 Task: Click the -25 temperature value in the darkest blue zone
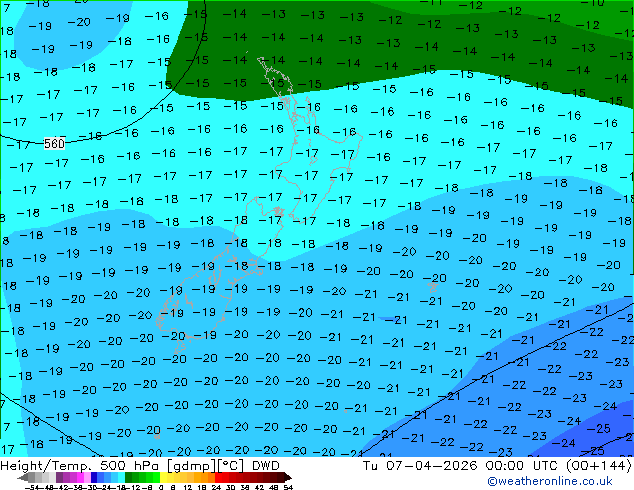tap(600, 428)
